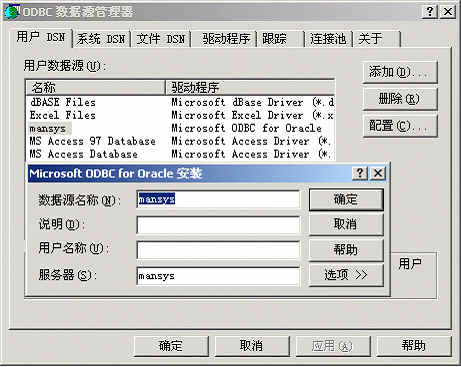This screenshot has width=461, height=367.
Task: Click the 删除 button
Action: (x=400, y=99)
